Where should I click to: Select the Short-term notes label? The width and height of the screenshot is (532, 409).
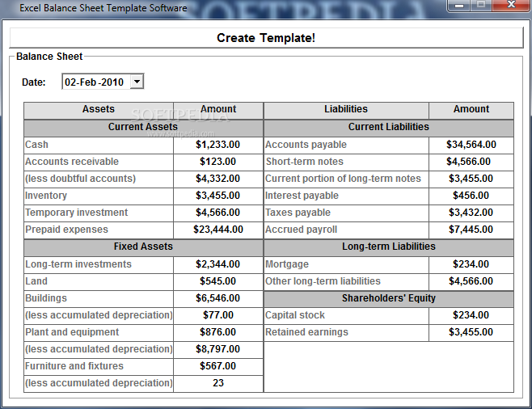pyautogui.click(x=305, y=162)
